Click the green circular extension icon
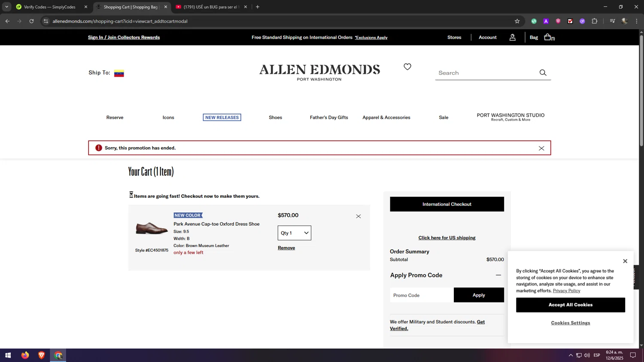Image resolution: width=644 pixels, height=362 pixels. point(534,21)
